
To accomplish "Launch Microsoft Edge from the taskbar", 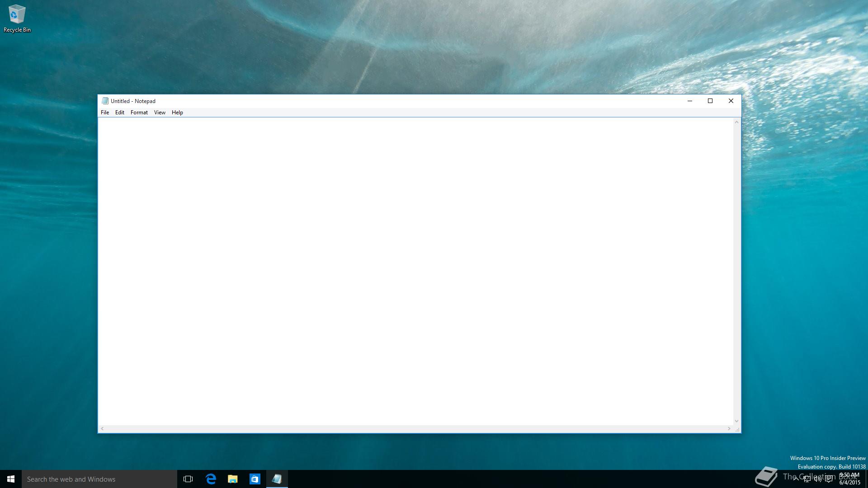I will (x=211, y=479).
